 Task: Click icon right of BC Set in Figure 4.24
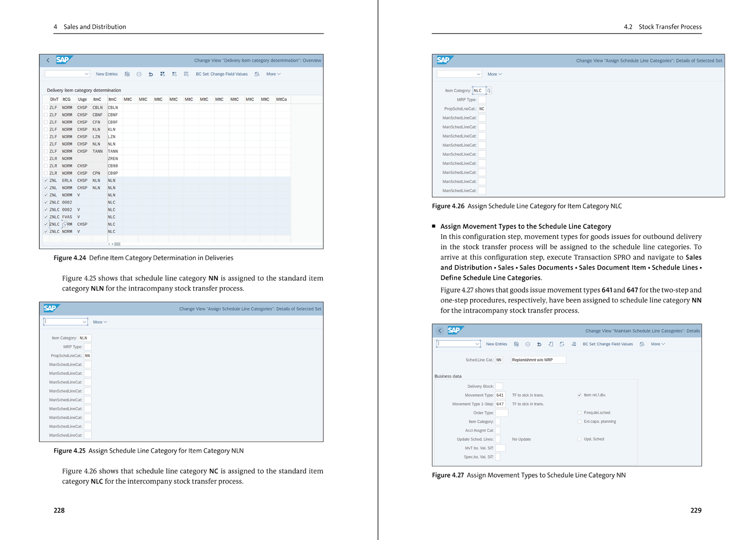point(257,74)
